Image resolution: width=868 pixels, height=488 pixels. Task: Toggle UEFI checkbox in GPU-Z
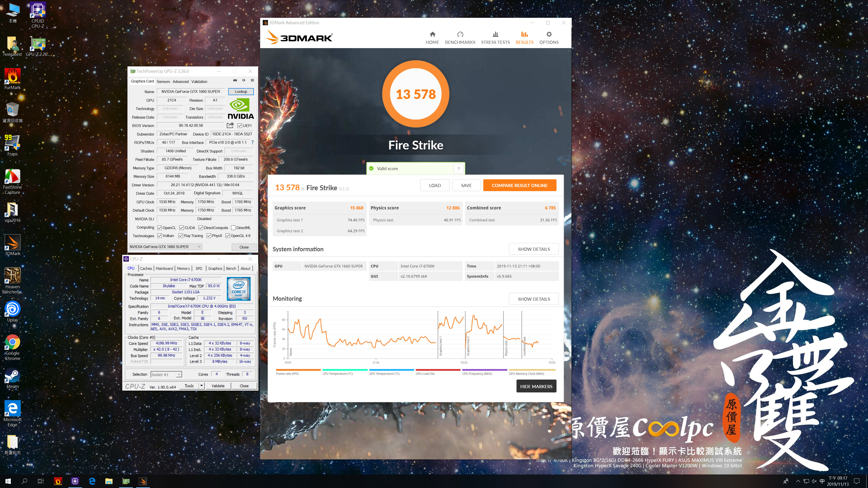coord(240,126)
